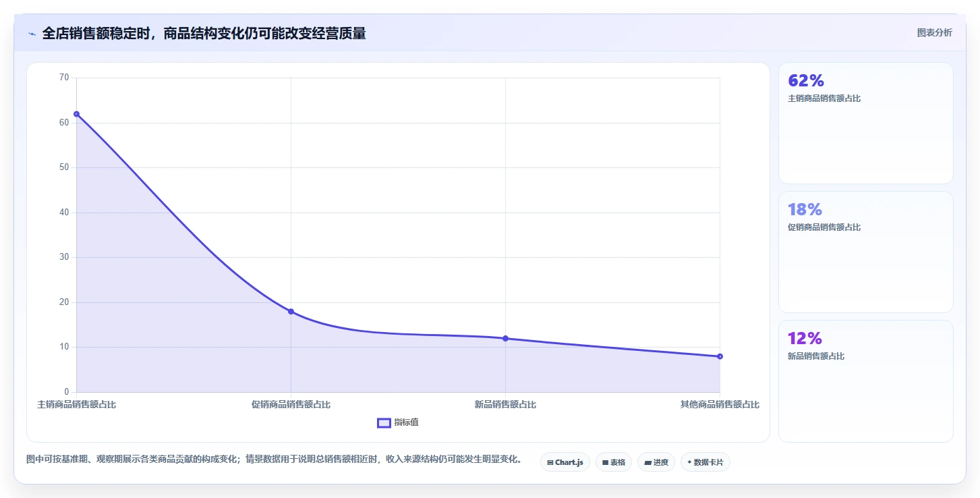
Task: Click the y-axis value 60
Action: pos(64,123)
